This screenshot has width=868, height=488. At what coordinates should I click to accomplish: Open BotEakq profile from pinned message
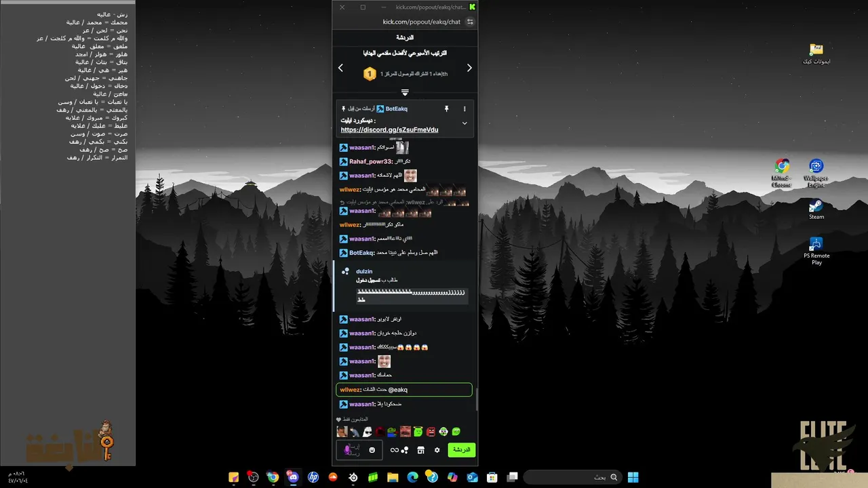pyautogui.click(x=396, y=108)
